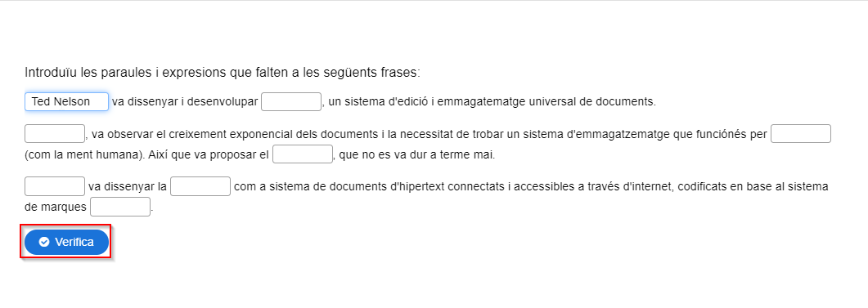Select blank after 'va dissenyar i desenvolupar'
This screenshot has width=868, height=308.
[x=291, y=102]
